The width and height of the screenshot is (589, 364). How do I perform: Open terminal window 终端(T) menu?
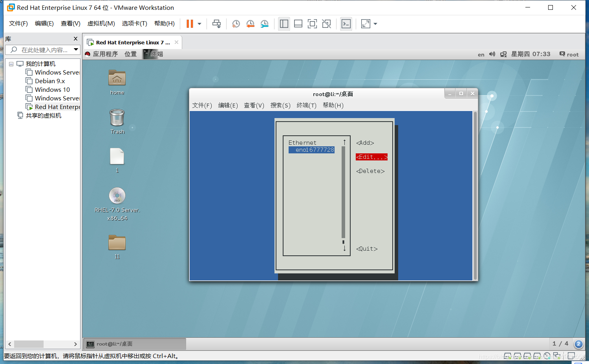[306, 105]
